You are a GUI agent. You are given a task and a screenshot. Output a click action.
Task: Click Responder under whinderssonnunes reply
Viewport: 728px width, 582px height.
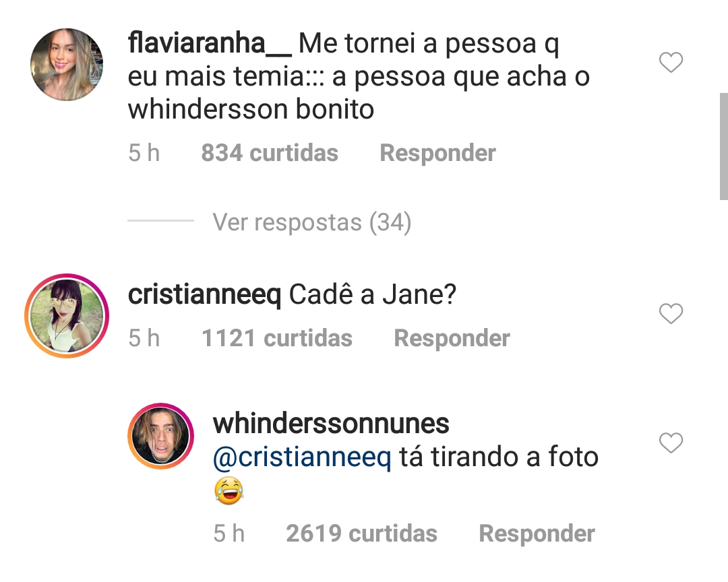[537, 533]
